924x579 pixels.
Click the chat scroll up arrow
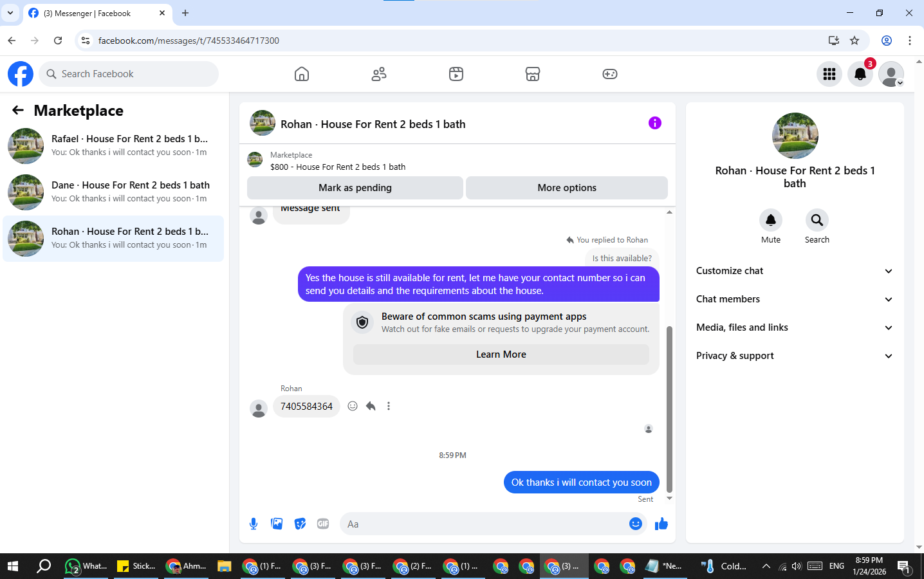click(x=669, y=212)
